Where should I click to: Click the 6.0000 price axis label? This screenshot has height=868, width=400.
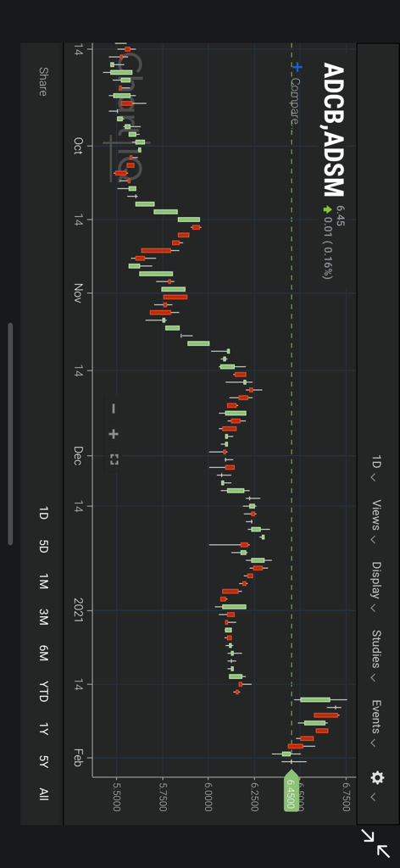click(x=208, y=796)
